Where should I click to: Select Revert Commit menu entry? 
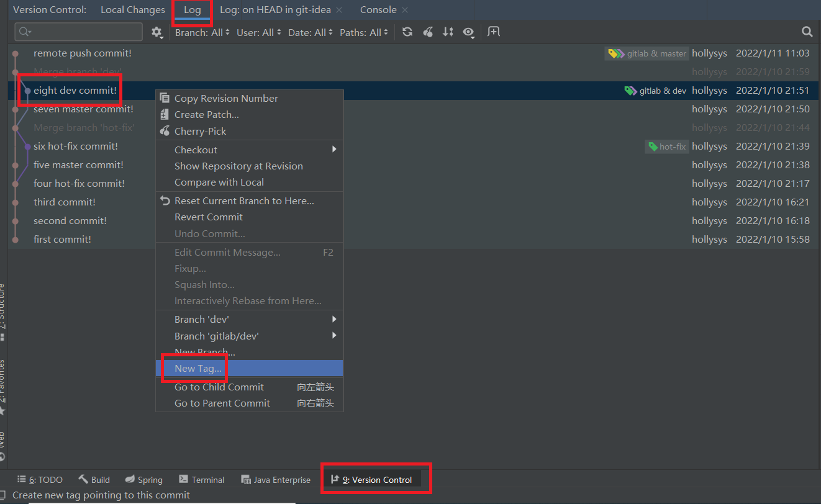pyautogui.click(x=249, y=217)
